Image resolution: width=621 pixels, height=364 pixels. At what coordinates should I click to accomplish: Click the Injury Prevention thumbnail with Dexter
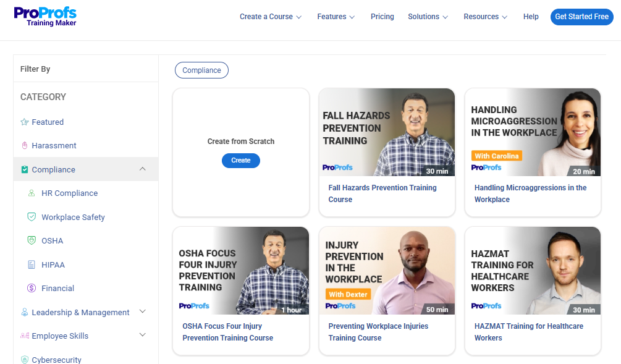(387, 271)
